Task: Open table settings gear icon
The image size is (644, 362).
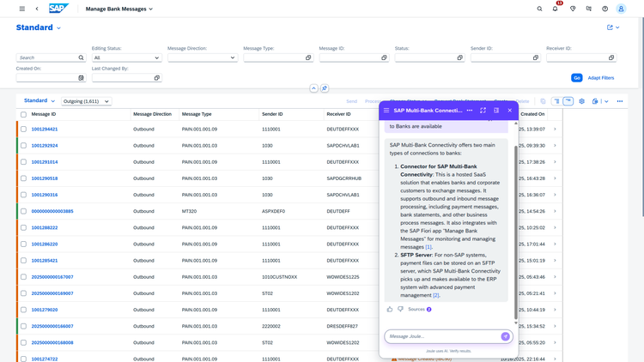Action: [581, 101]
